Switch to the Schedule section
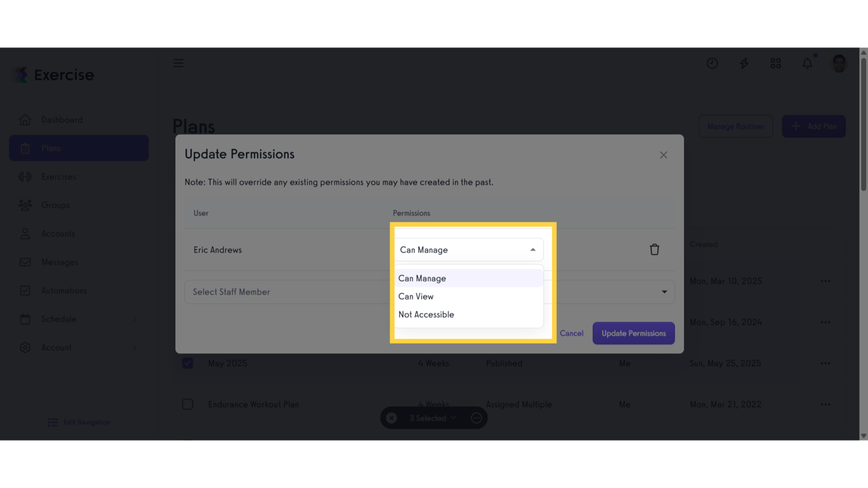 tap(25, 319)
